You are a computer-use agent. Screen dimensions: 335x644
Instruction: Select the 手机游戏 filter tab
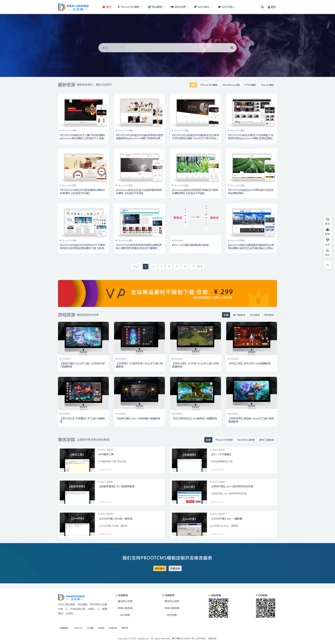pos(255,315)
